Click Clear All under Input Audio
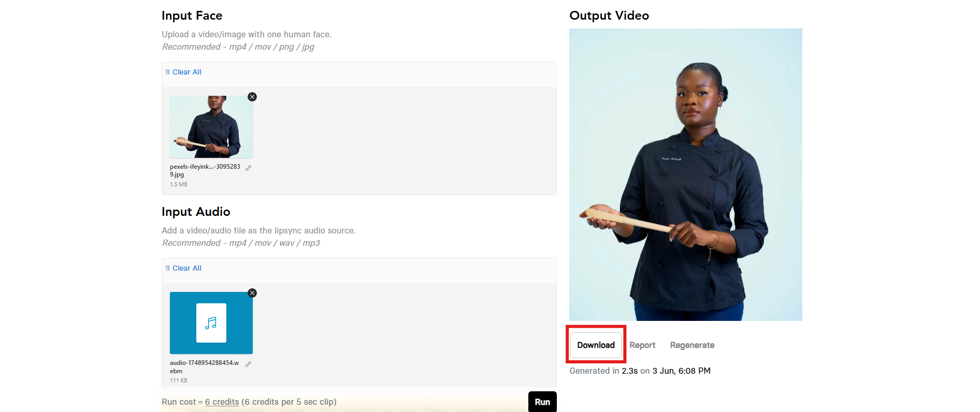 point(183,268)
